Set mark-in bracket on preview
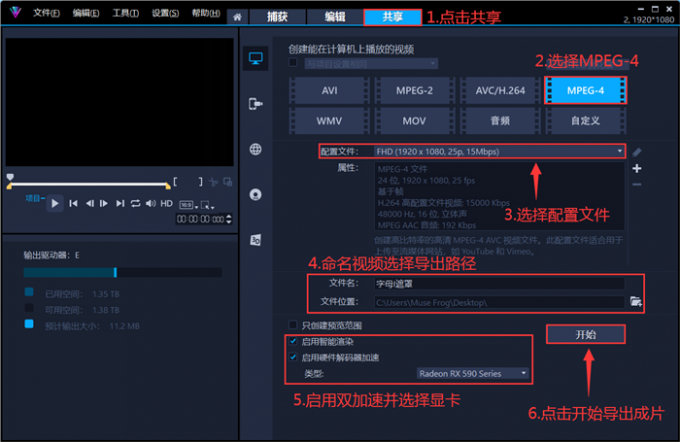This screenshot has width=680, height=442. point(175,182)
